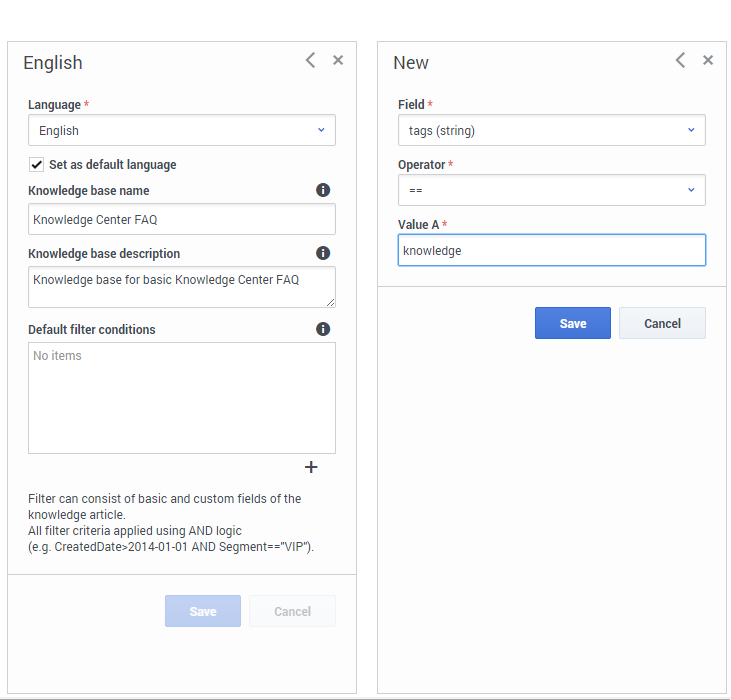
Task: Go back using the New panel chevron
Action: (680, 61)
